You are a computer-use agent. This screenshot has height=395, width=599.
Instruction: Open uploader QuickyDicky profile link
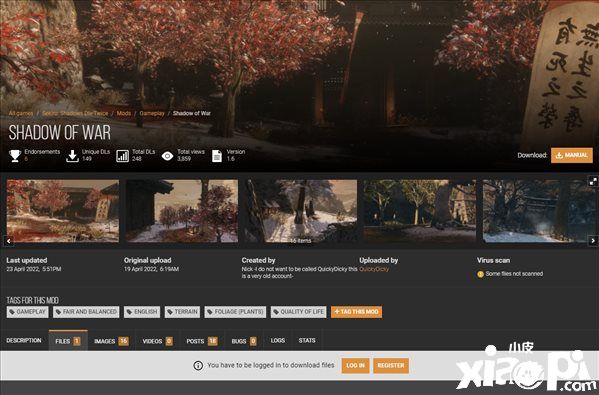[374, 269]
